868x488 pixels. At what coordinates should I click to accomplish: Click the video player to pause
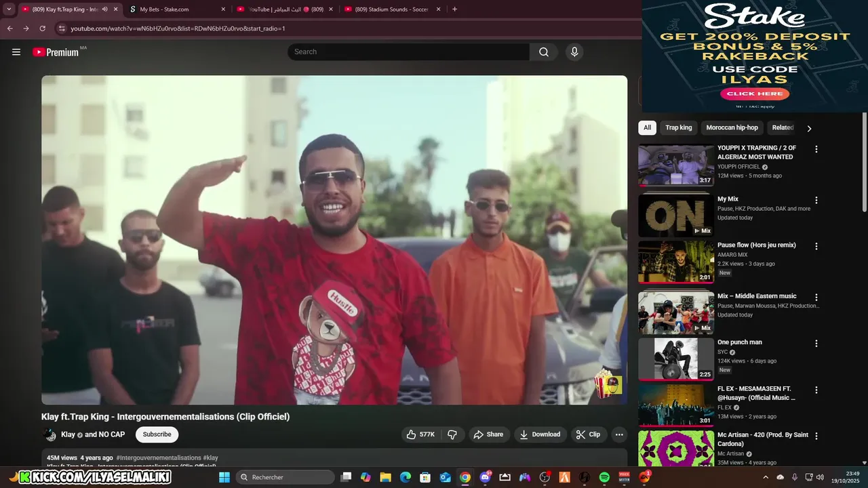click(334, 240)
